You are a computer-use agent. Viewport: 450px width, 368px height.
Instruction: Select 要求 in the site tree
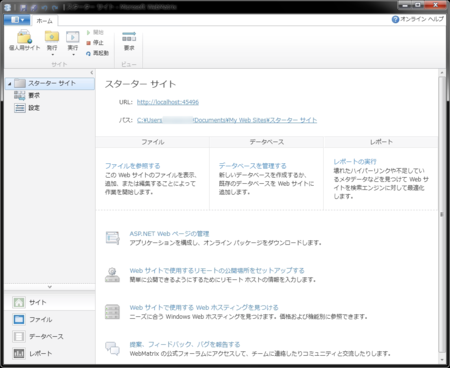pos(27,96)
